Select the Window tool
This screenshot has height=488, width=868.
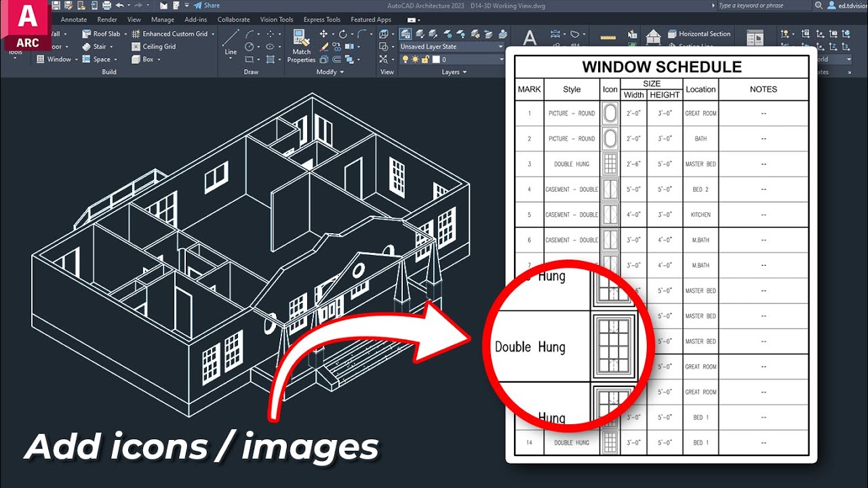tap(54, 59)
